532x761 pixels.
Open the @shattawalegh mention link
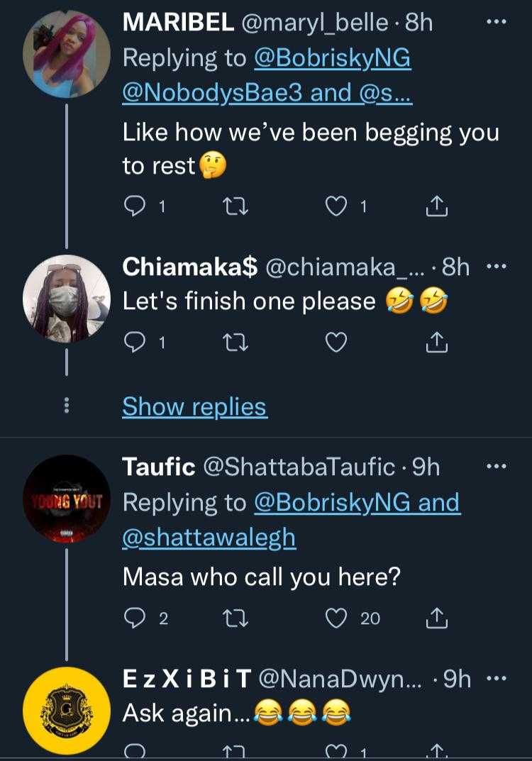209,538
